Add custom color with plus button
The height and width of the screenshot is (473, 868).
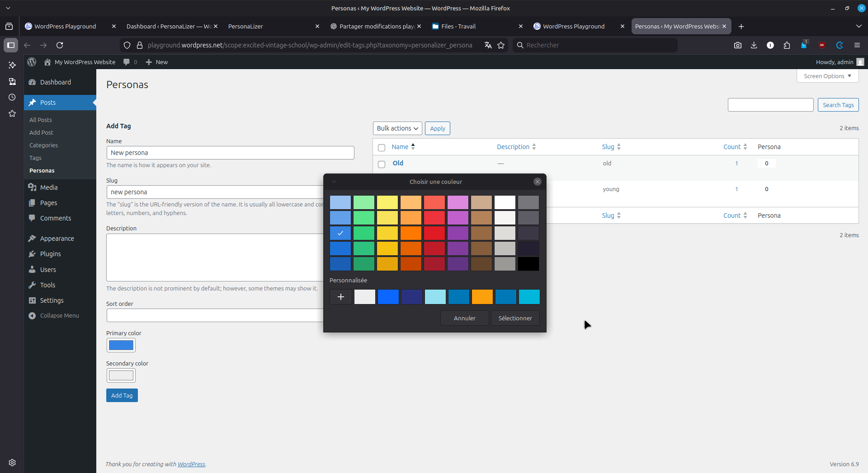click(x=341, y=297)
